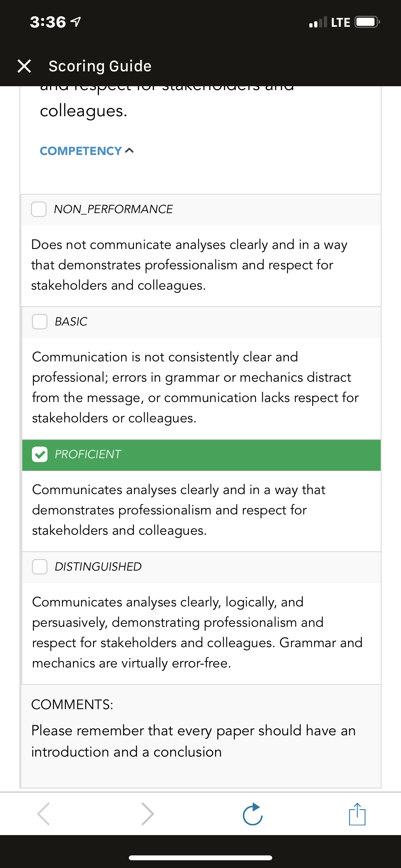401x868 pixels.
Task: Tap the comment about introduction and conclusion
Action: 193,741
